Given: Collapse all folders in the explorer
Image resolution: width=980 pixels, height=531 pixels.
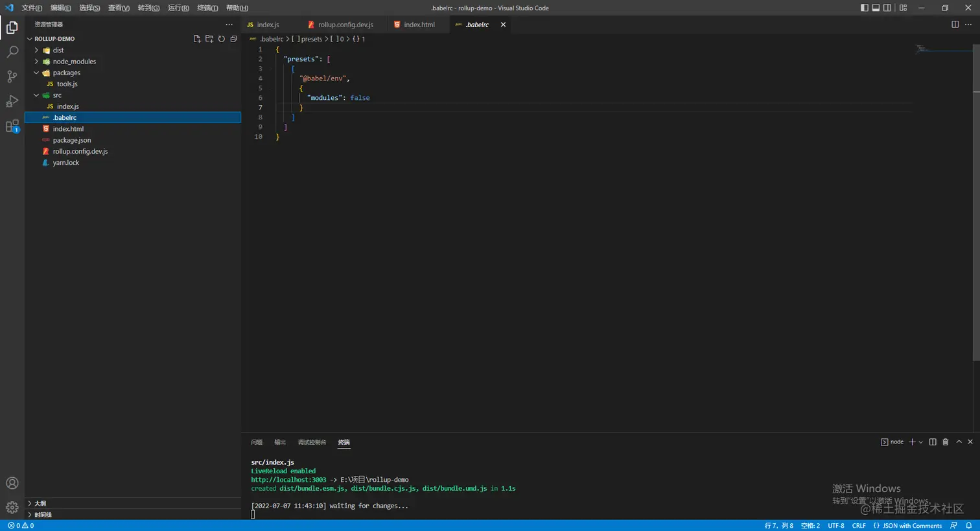Looking at the screenshot, I should click(x=234, y=39).
